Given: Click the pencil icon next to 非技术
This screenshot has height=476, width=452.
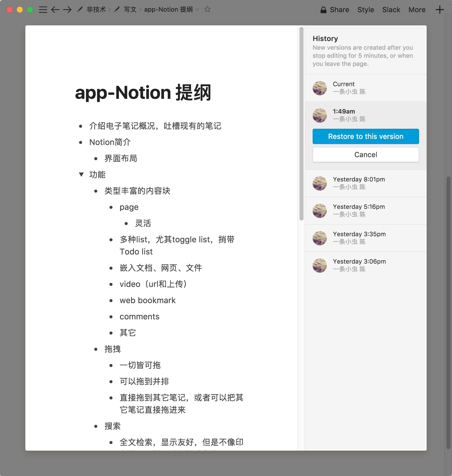Looking at the screenshot, I should [80, 10].
